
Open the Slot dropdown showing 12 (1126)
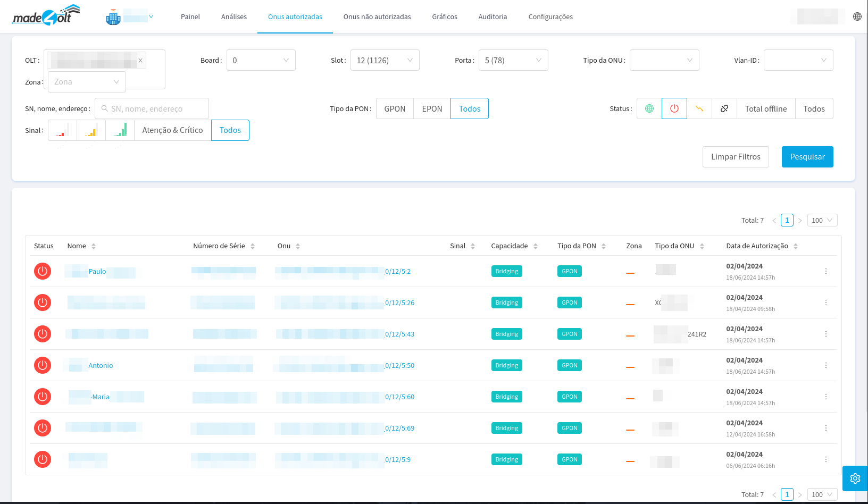pyautogui.click(x=385, y=60)
